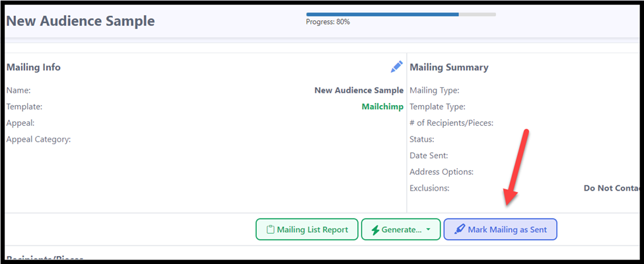Image resolution: width=644 pixels, height=264 pixels.
Task: Click the # of Recipients/Pieces label
Action: [x=452, y=123]
